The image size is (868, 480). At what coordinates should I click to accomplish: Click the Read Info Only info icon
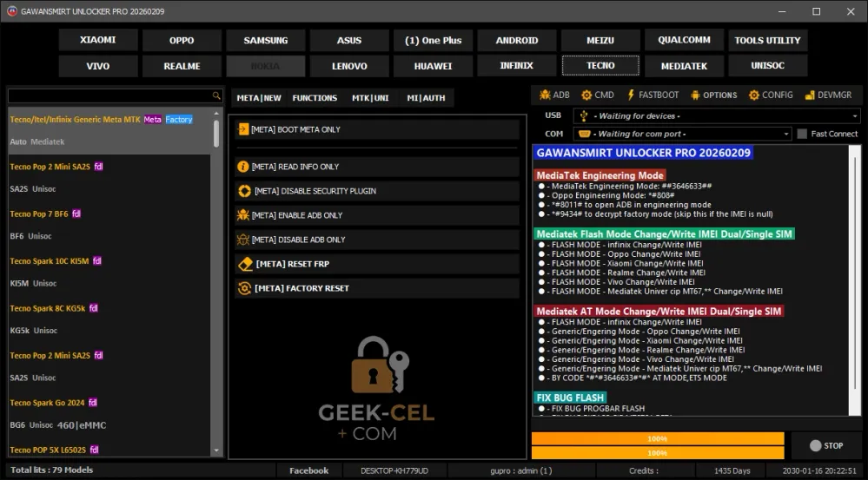(x=243, y=167)
